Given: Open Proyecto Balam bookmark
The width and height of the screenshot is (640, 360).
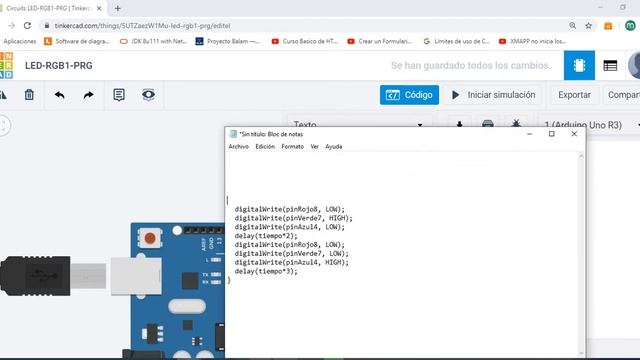Looking at the screenshot, I should [x=228, y=41].
